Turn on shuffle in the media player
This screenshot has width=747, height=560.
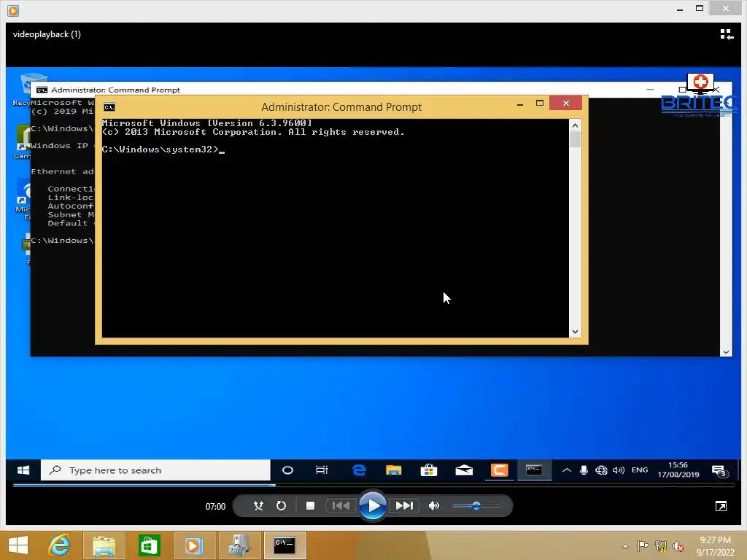coord(259,506)
